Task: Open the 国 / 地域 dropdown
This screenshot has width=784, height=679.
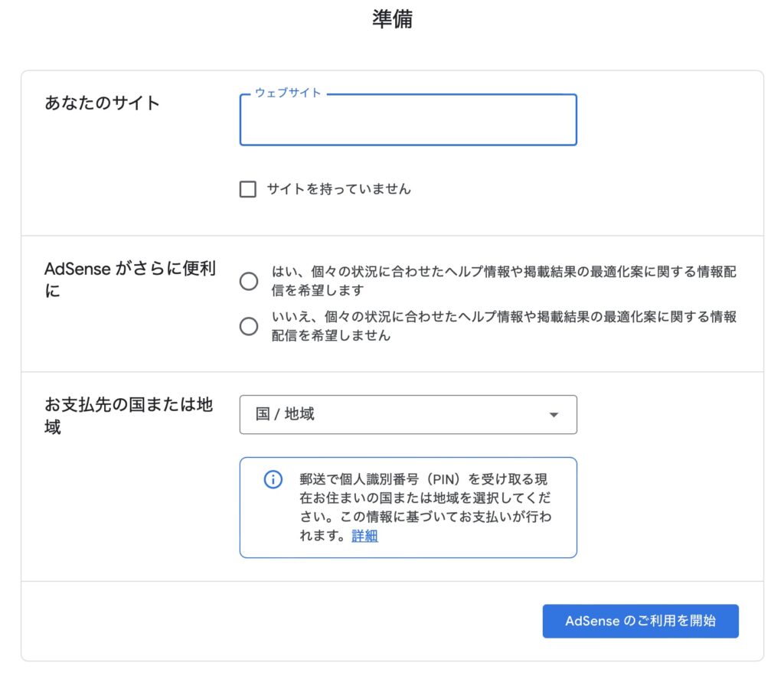Action: pos(408,414)
